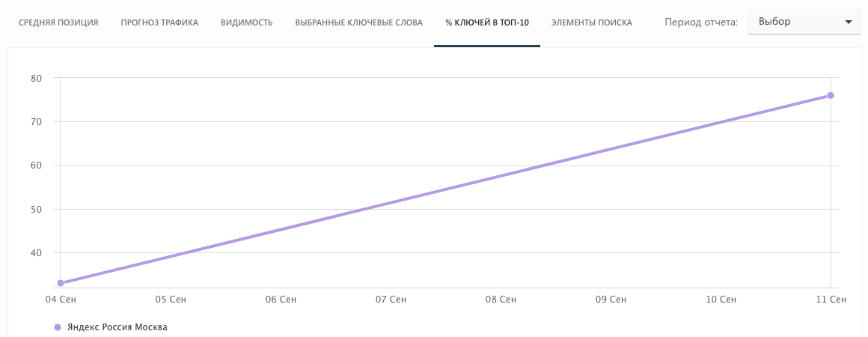
Task: Select the 08 Сен date label
Action: pos(501,300)
